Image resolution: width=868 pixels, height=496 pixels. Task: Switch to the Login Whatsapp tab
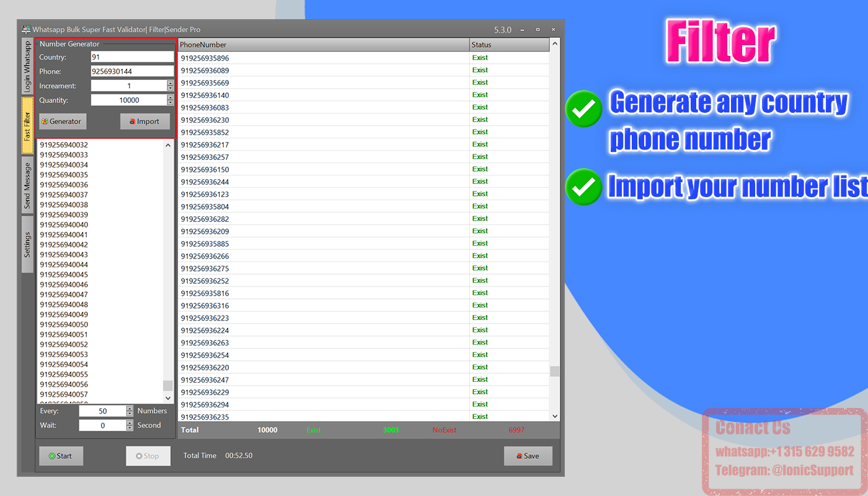click(x=27, y=67)
